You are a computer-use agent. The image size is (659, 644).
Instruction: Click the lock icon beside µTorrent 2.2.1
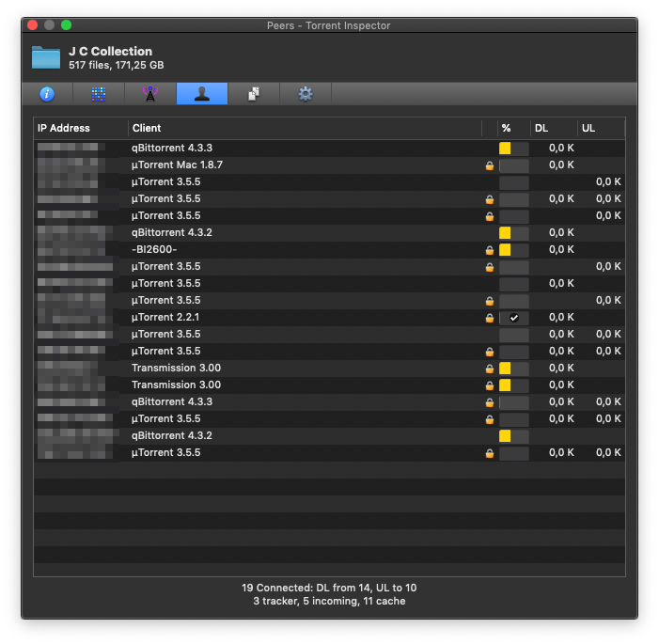(489, 318)
